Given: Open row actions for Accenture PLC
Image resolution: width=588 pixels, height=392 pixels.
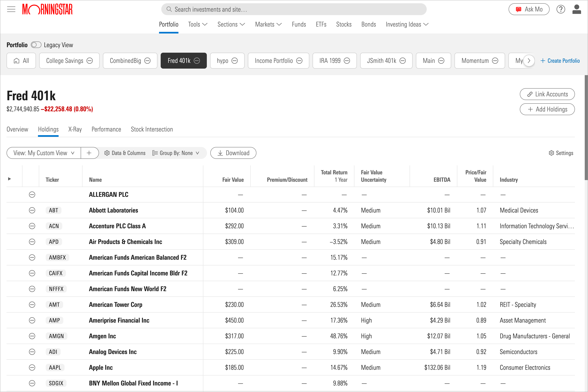Looking at the screenshot, I should 32,226.
